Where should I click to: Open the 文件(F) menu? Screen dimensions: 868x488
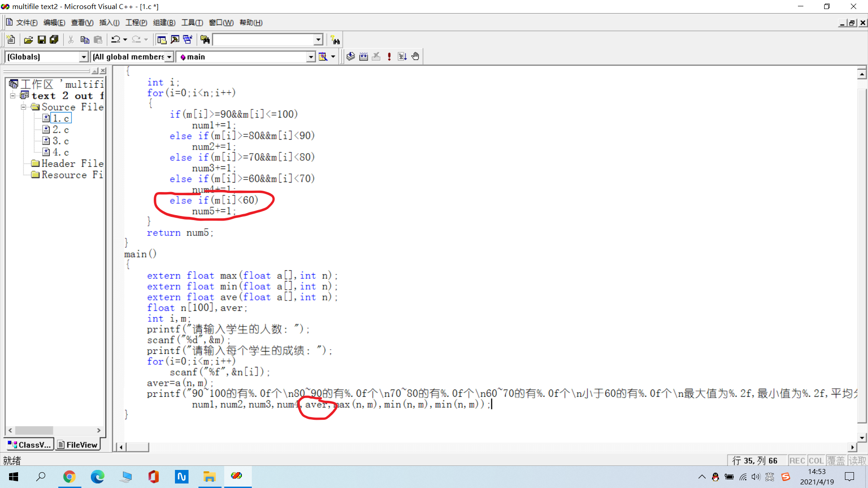27,23
